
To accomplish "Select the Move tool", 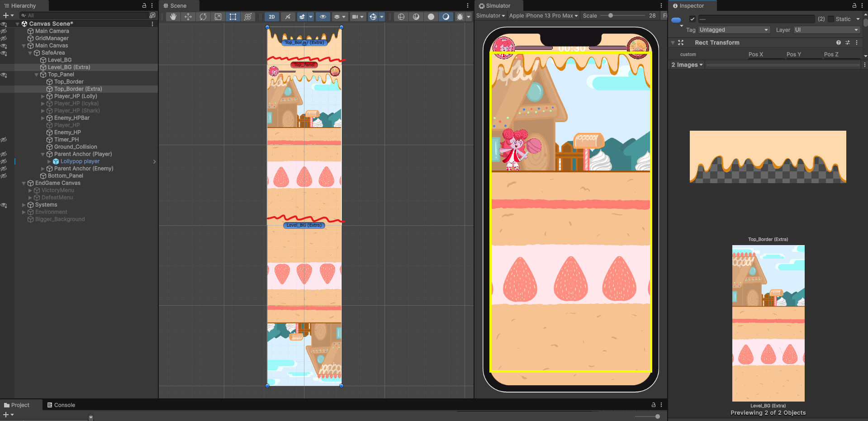I will point(188,17).
